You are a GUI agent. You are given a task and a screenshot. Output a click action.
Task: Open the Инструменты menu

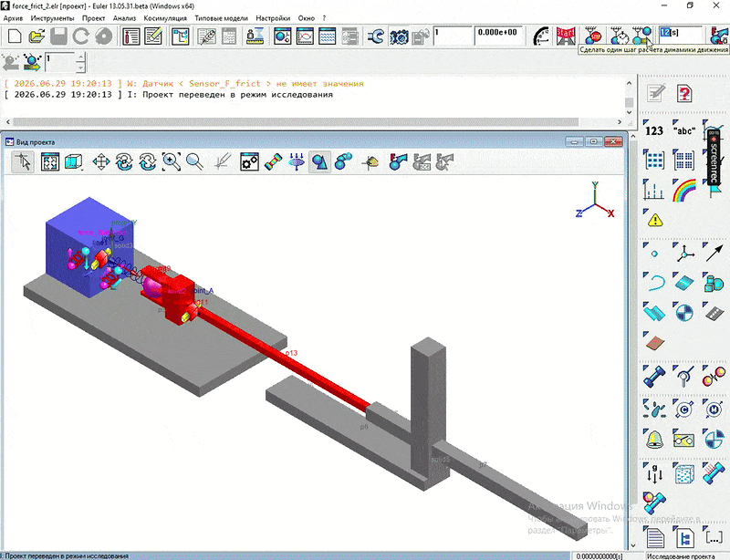(x=52, y=18)
